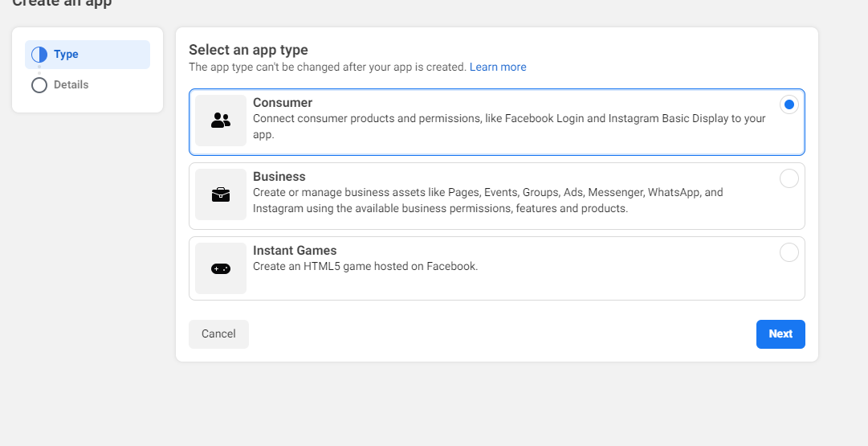Select the Consumer radio button
Image resolution: width=868 pixels, height=446 pixels.
click(x=789, y=104)
